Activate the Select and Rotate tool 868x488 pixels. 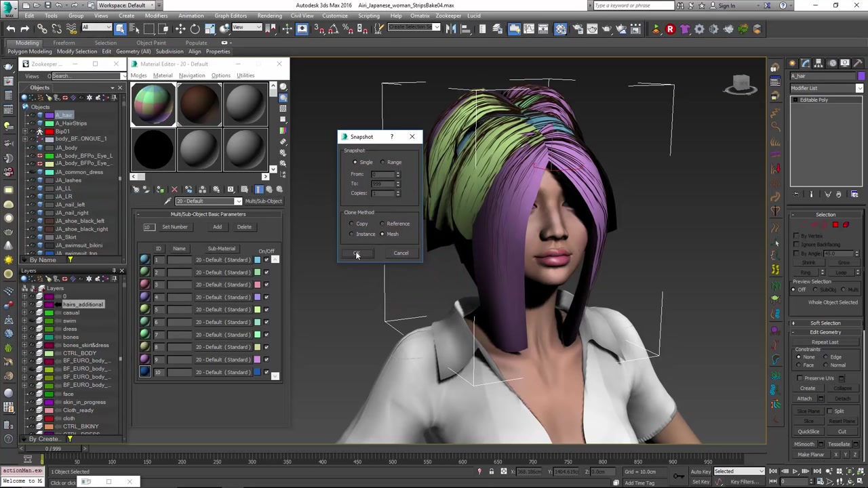[195, 28]
